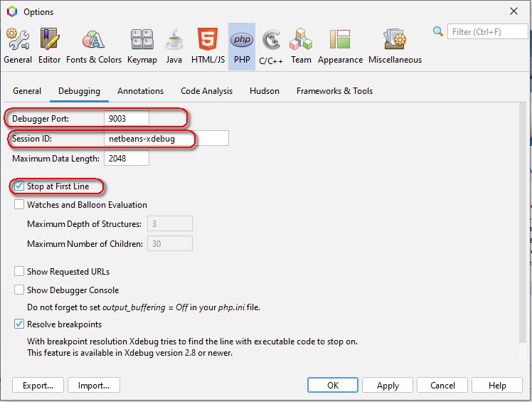This screenshot has width=532, height=402.
Task: Open the Appearance options category
Action: (x=339, y=46)
